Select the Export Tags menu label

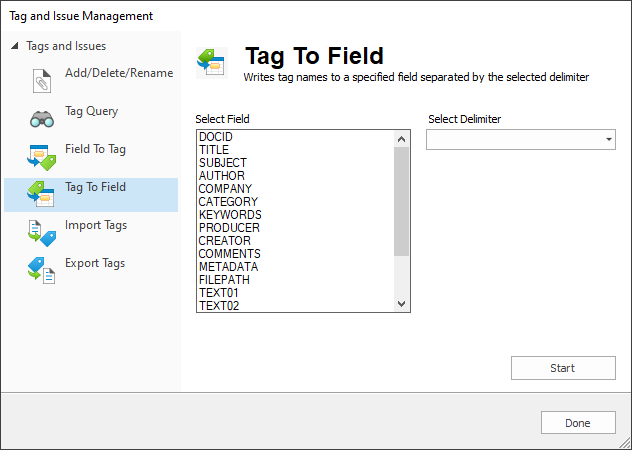tap(95, 263)
